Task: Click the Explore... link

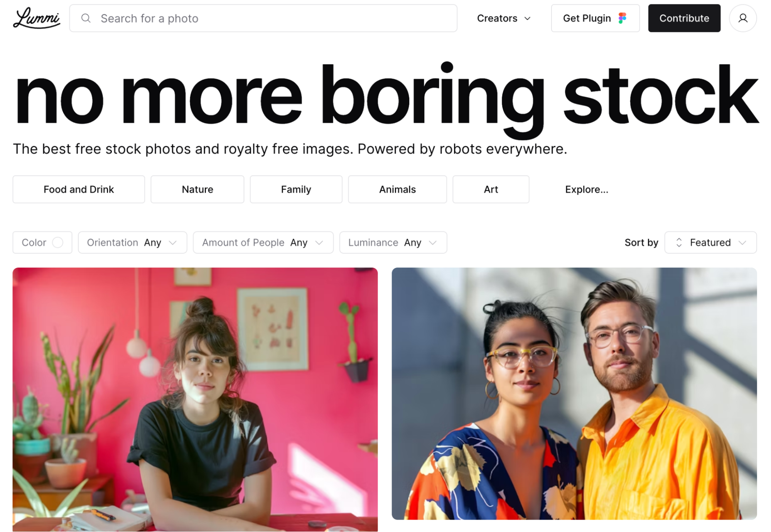Action: click(587, 189)
